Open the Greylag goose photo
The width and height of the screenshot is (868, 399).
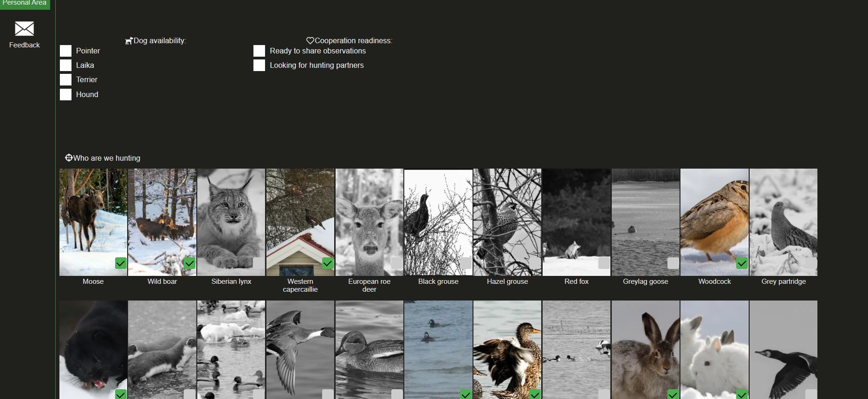tap(646, 222)
